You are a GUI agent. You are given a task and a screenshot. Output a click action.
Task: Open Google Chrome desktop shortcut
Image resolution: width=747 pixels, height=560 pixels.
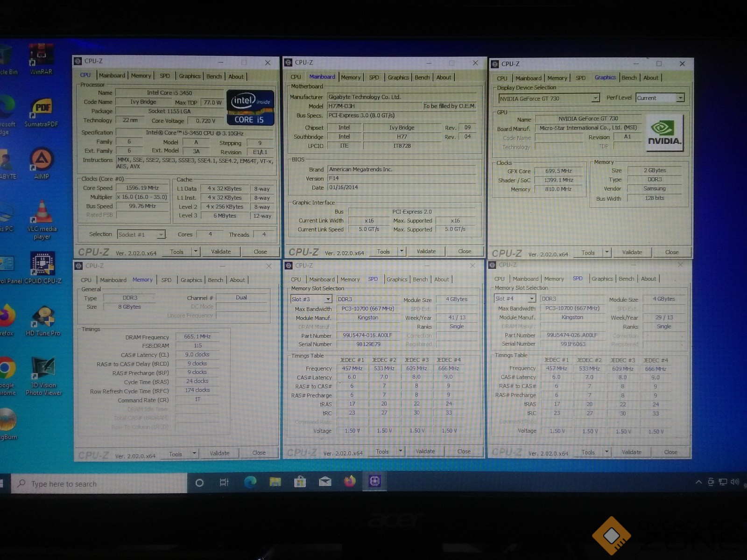7,376
